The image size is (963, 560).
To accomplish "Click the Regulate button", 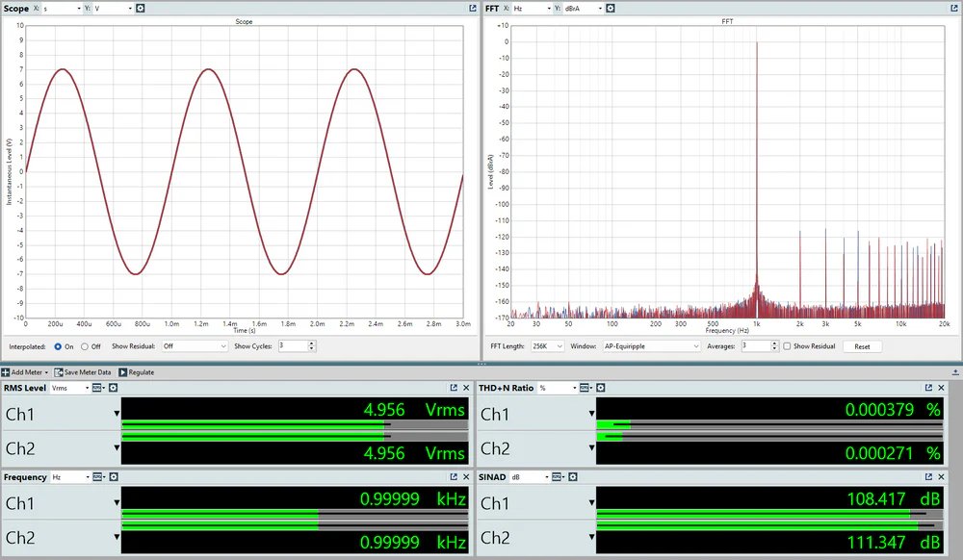I will click(x=137, y=372).
